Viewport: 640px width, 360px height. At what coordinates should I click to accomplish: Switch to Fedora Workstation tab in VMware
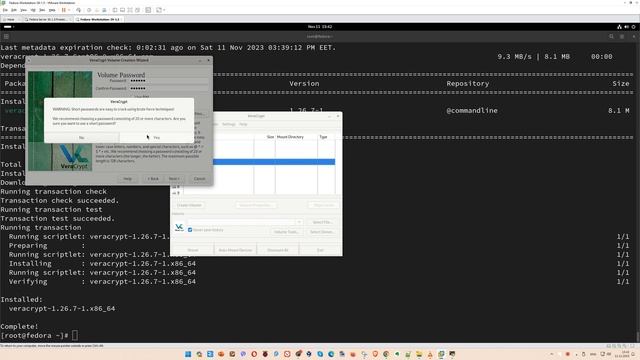[98, 19]
